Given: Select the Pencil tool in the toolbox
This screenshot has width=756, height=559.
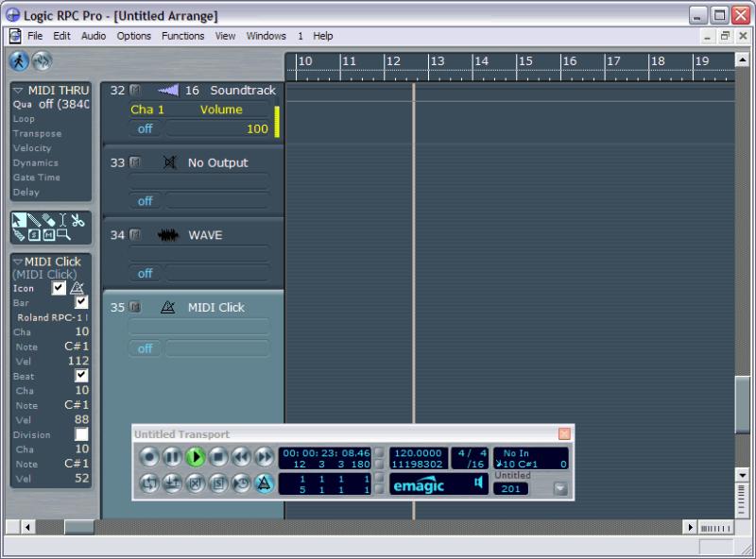Looking at the screenshot, I should tap(33, 220).
